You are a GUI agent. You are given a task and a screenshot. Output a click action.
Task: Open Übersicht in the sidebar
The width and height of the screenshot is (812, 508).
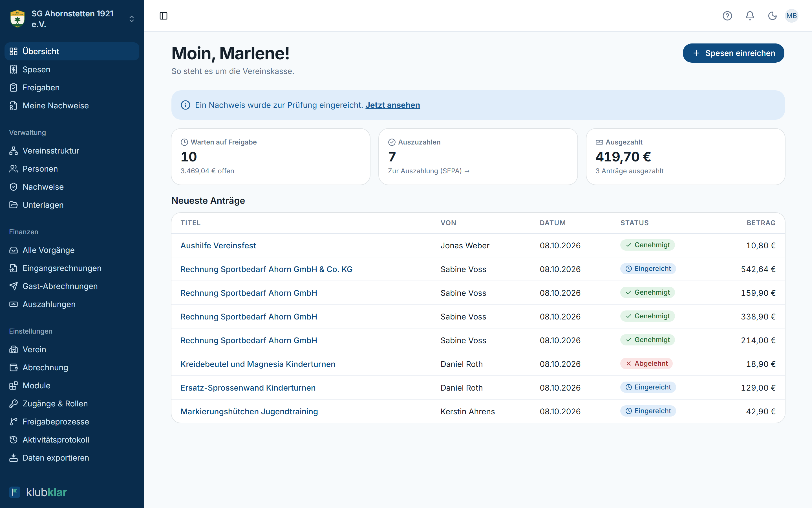(x=72, y=51)
